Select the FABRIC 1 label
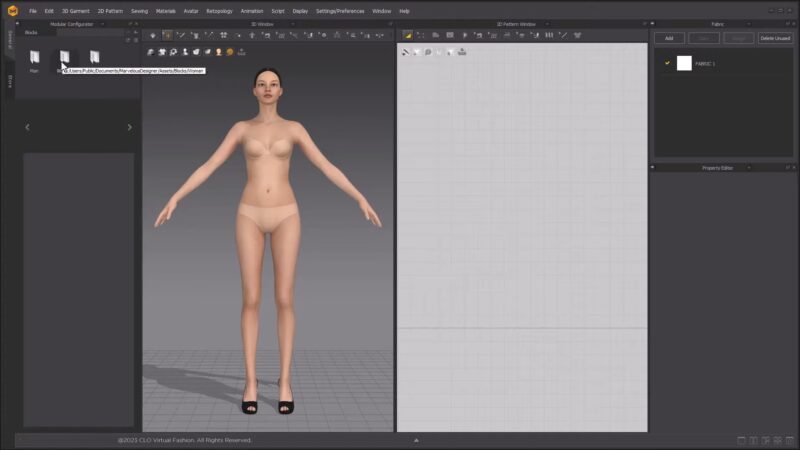This screenshot has width=800, height=450. pyautogui.click(x=705, y=64)
